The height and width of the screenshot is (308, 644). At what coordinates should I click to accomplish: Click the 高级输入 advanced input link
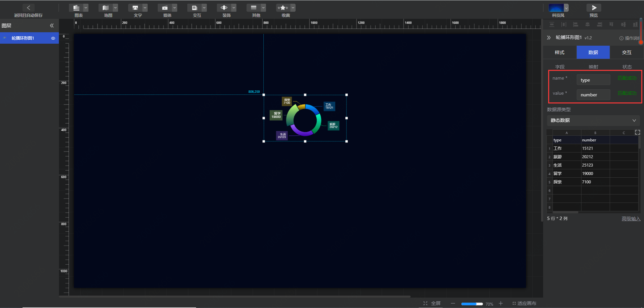tap(631, 219)
